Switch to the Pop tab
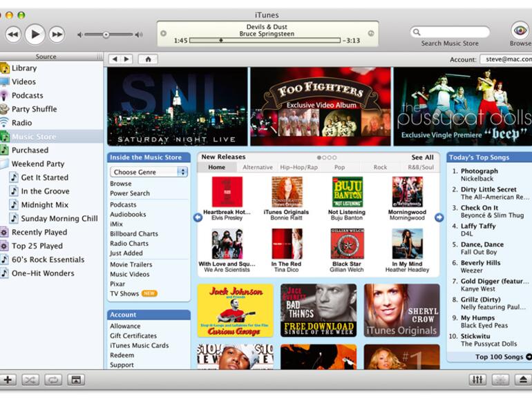The width and height of the screenshot is (532, 399). tap(339, 167)
